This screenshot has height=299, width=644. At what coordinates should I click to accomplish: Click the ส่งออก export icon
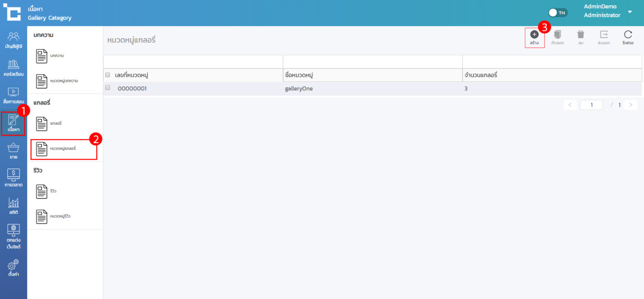(604, 34)
